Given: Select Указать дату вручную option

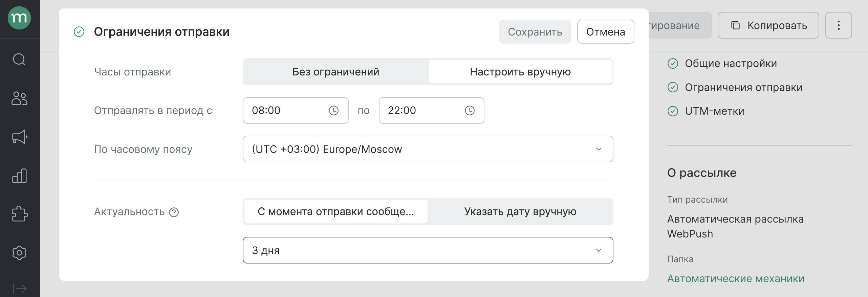Looking at the screenshot, I should 520,212.
